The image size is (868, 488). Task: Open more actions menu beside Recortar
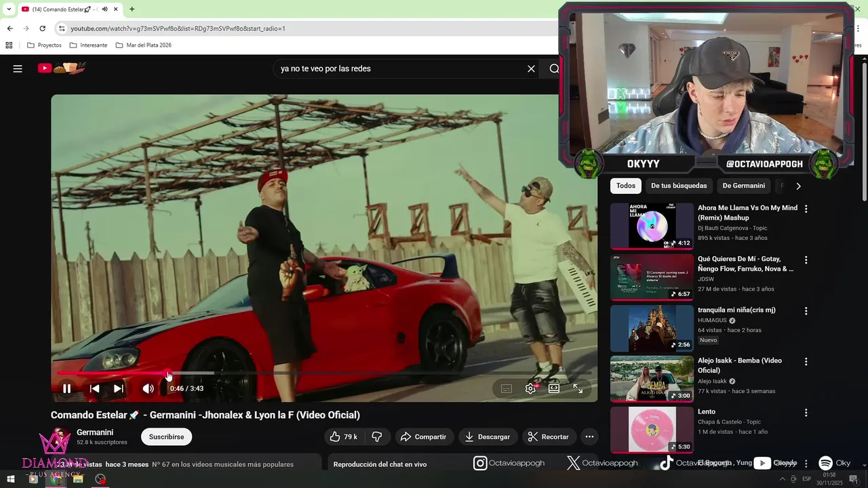pos(589,436)
